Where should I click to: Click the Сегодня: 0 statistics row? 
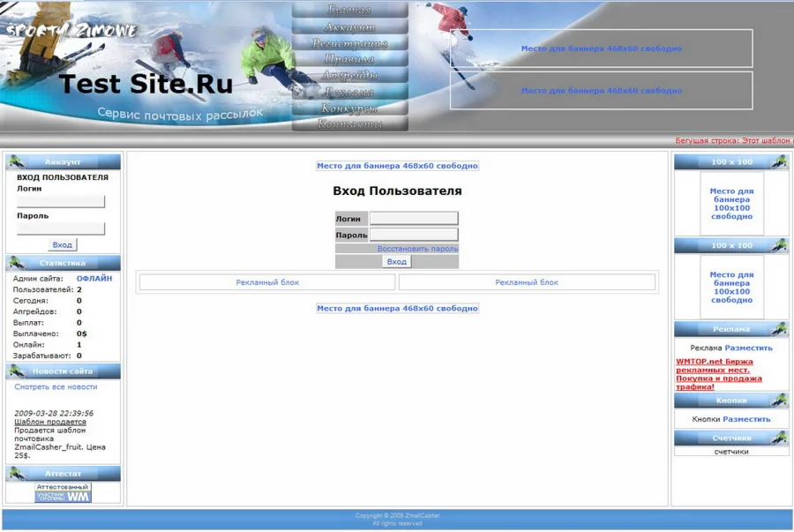[x=48, y=301]
